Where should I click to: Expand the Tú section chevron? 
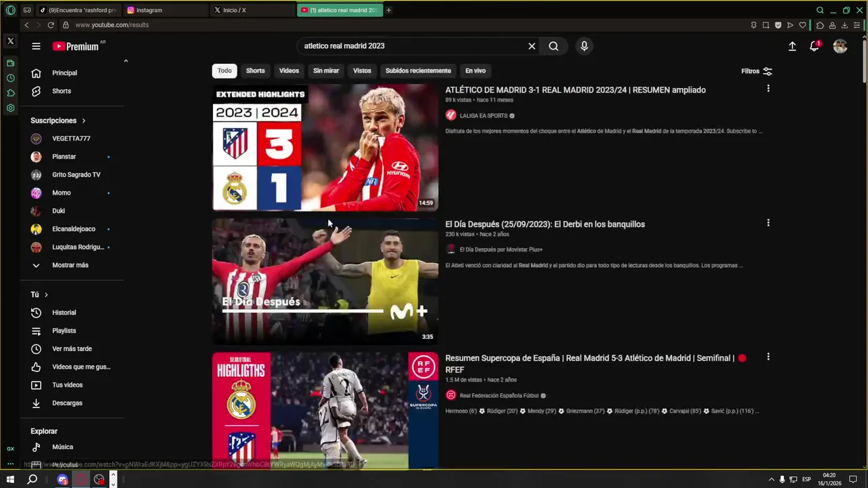(46, 295)
